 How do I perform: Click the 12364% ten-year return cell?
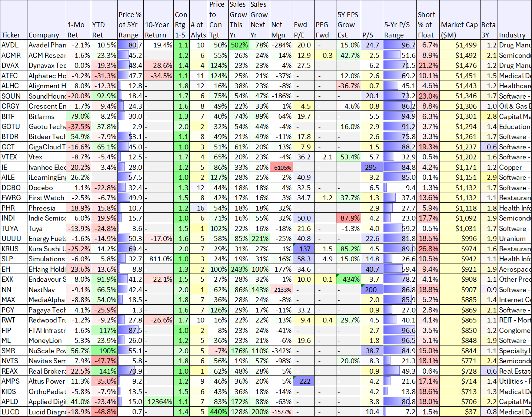(159, 402)
